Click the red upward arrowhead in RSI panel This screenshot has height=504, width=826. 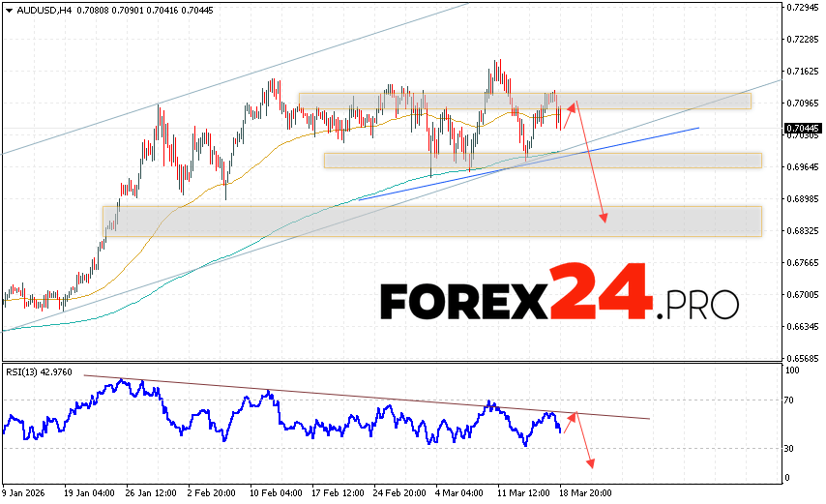[x=573, y=416]
